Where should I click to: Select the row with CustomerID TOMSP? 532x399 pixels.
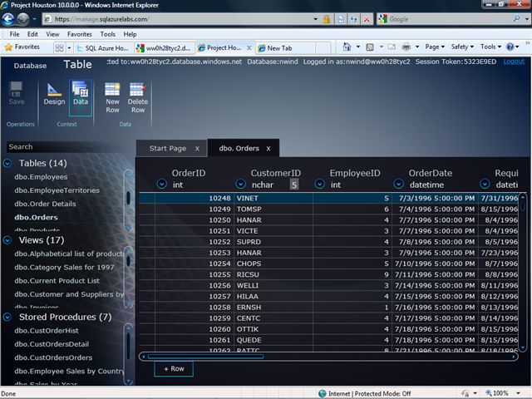point(328,209)
